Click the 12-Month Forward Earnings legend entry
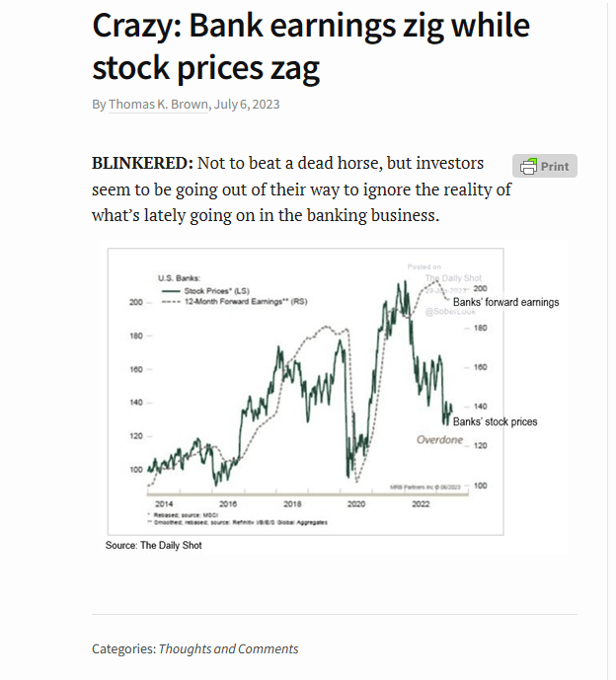Screen dimensions: 616x680 click(x=235, y=301)
